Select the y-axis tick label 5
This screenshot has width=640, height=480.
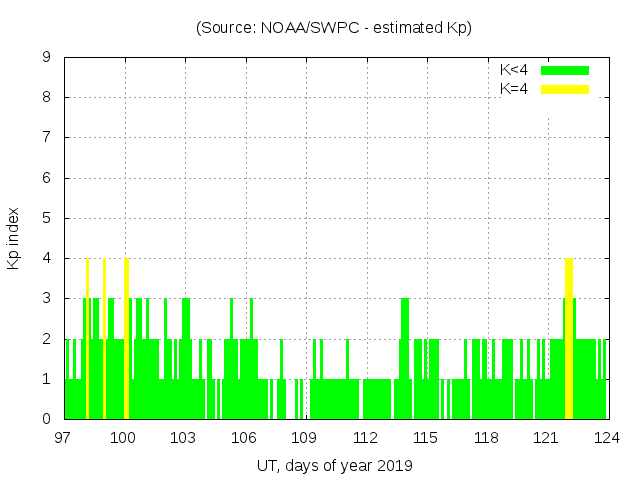point(46,218)
